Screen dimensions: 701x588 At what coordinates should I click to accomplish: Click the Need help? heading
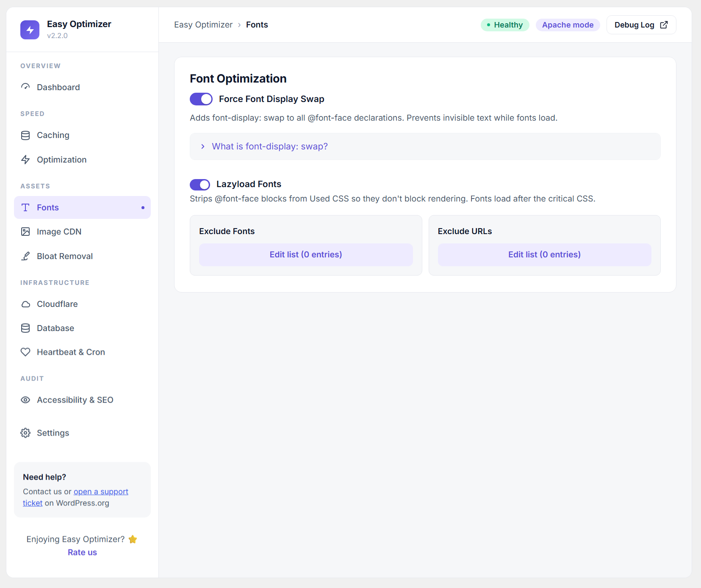(x=44, y=477)
